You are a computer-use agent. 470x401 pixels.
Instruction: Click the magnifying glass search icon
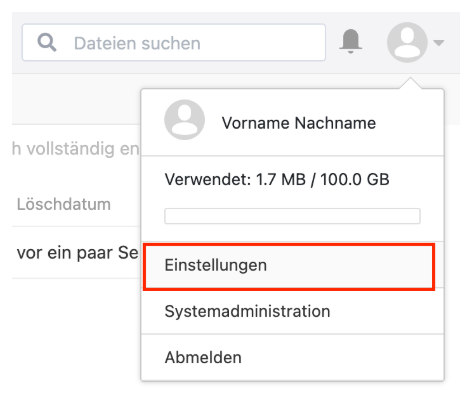tap(47, 42)
